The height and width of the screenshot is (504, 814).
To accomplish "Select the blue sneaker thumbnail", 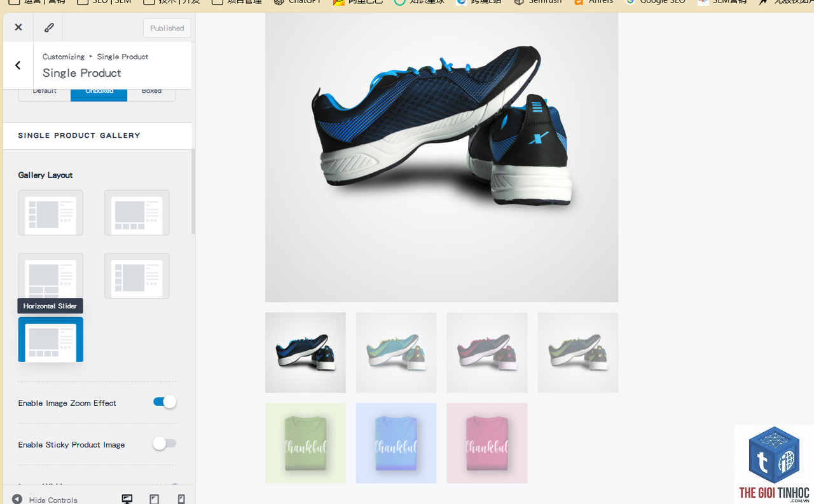I will click(305, 352).
